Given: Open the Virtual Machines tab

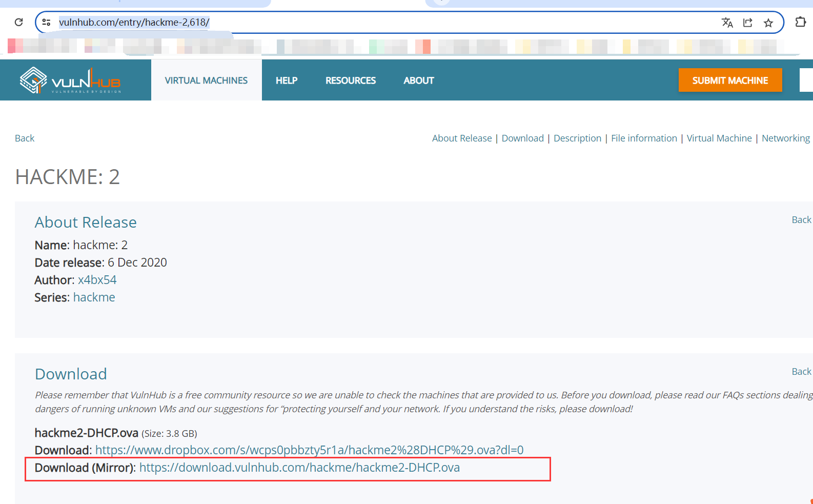Looking at the screenshot, I should 206,80.
